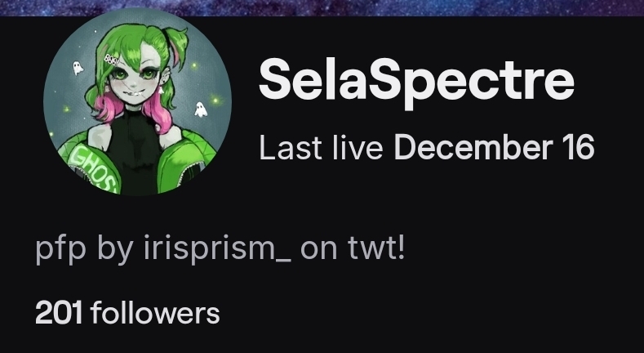Open the SelaSpectre profile avatar
This screenshot has height=353, width=644.
coord(138,101)
